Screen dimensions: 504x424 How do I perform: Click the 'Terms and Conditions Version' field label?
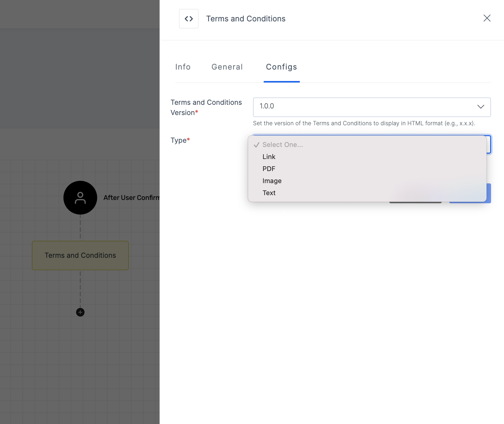coord(206,108)
